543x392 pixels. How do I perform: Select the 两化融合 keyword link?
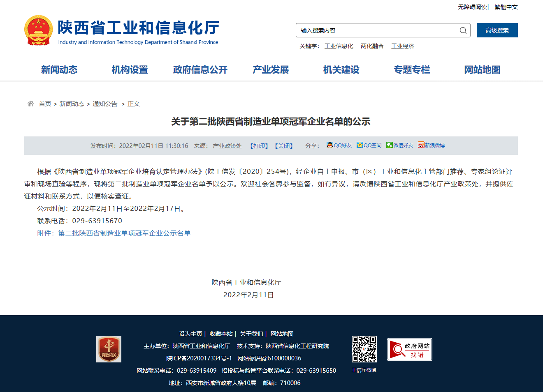[x=372, y=46]
